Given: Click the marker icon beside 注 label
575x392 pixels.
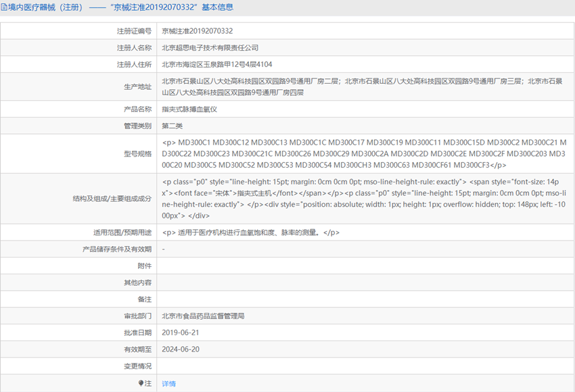Looking at the screenshot, I should pos(141,383).
